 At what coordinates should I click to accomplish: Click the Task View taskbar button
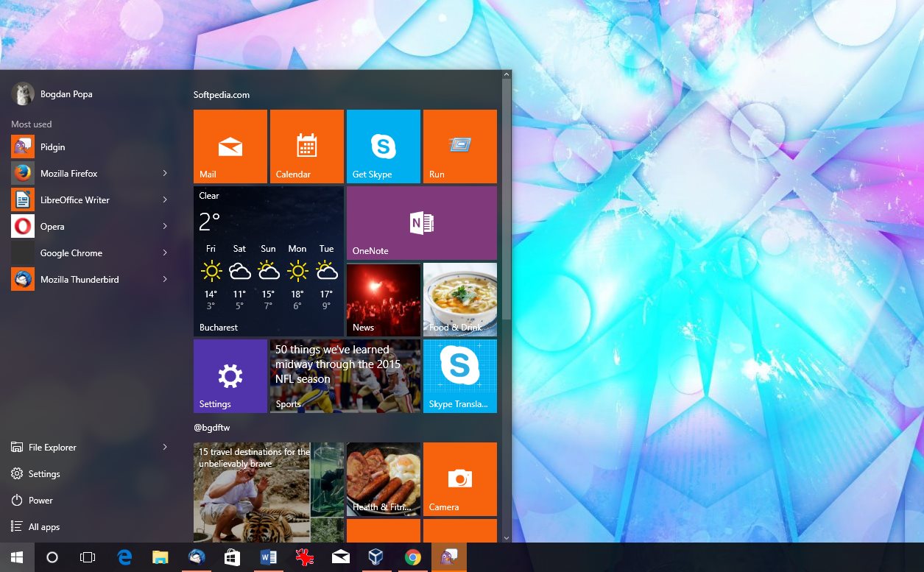pyautogui.click(x=88, y=557)
